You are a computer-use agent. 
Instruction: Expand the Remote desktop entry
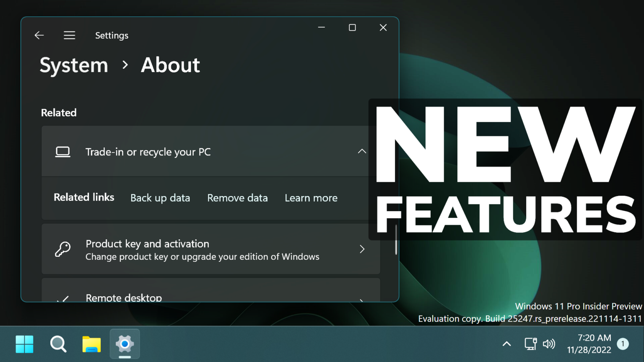coord(362,298)
